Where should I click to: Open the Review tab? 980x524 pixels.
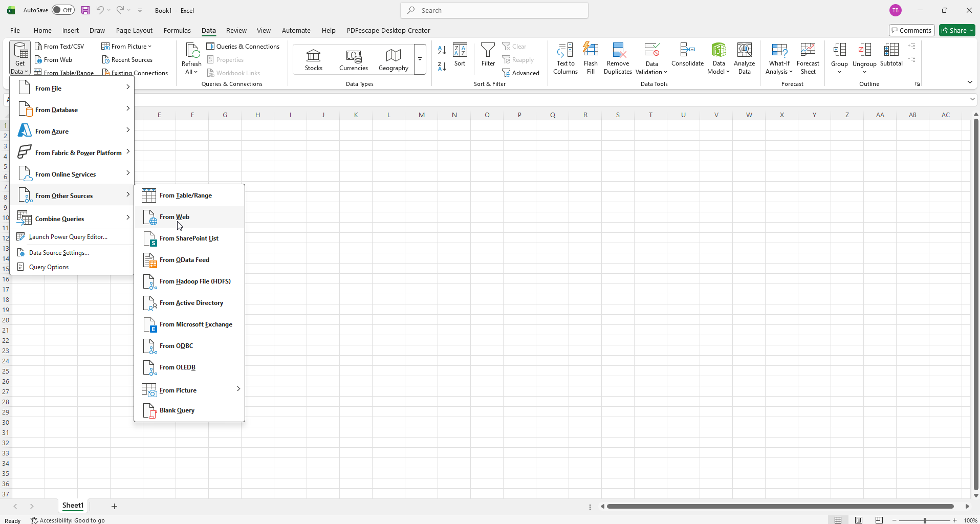(236, 30)
